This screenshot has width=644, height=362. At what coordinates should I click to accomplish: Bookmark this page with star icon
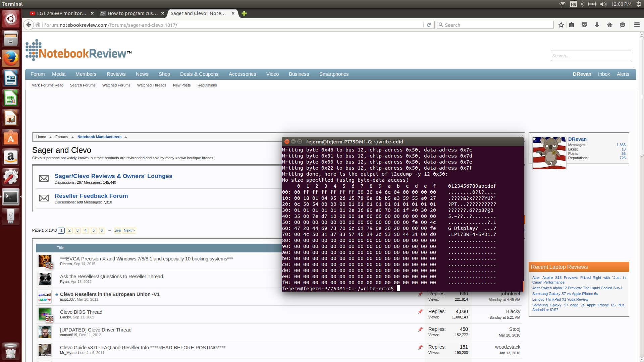[x=561, y=25]
